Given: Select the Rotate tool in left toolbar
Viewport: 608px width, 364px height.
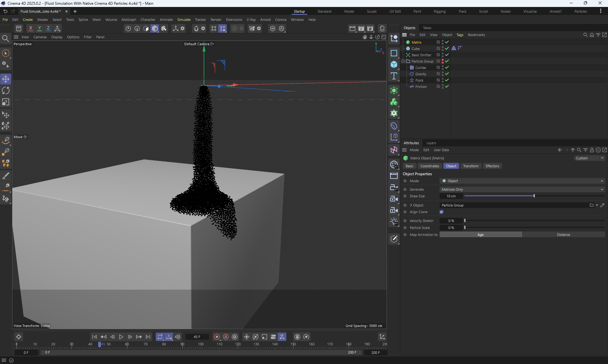Looking at the screenshot, I should pyautogui.click(x=6, y=91).
